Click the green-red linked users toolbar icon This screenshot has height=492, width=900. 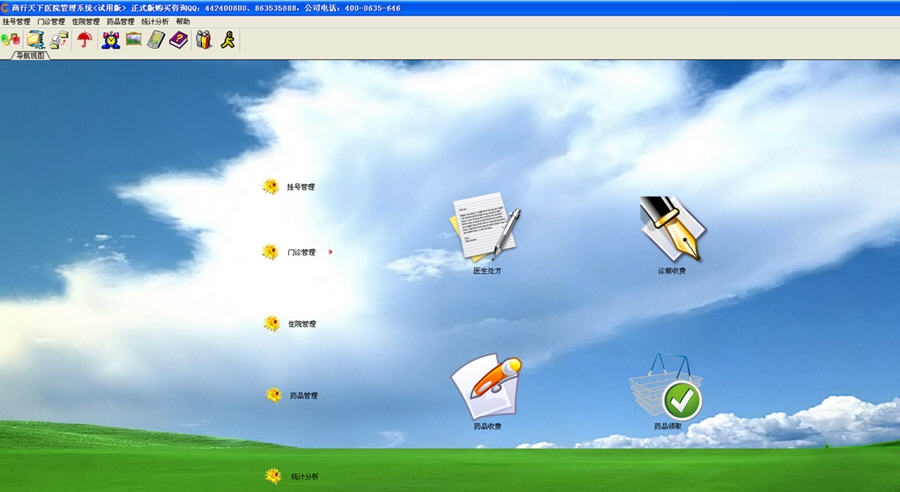pyautogui.click(x=10, y=40)
